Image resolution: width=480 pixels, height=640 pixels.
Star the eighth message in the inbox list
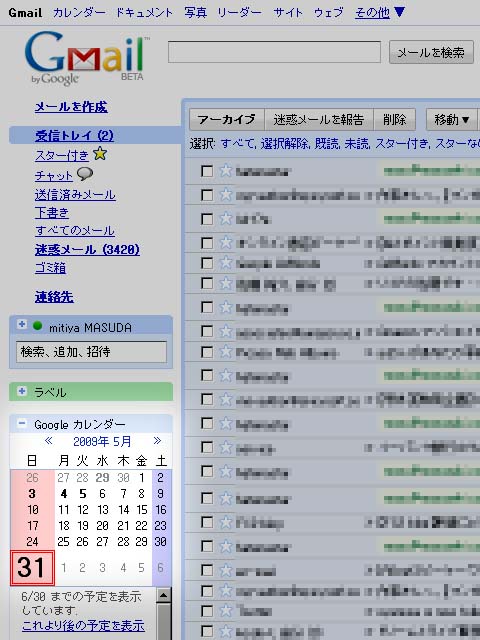pos(225,331)
